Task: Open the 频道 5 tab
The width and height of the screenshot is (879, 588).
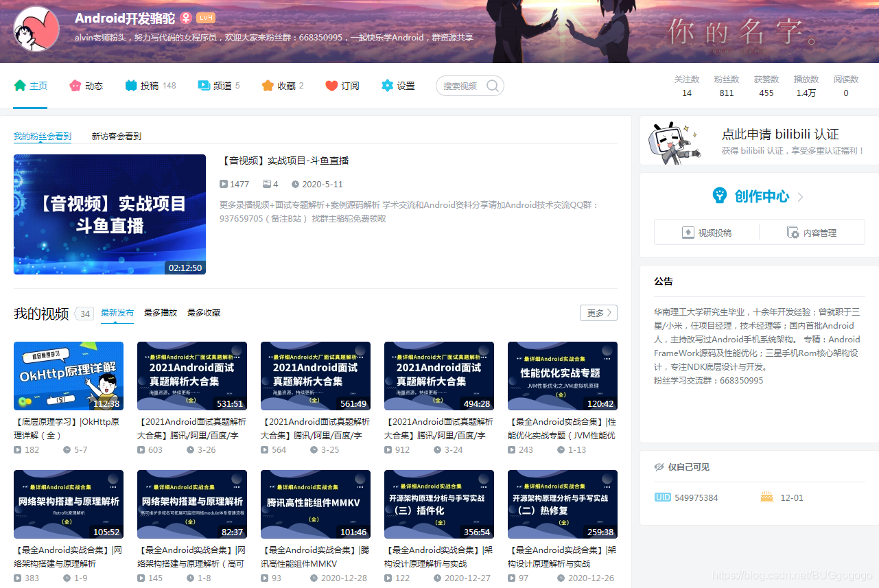Action: tap(219, 86)
